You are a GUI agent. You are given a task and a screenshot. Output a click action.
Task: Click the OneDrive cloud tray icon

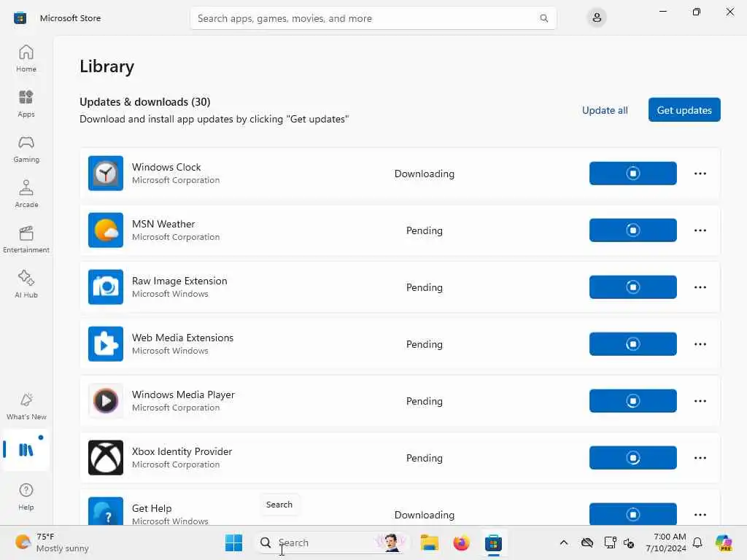pos(587,542)
